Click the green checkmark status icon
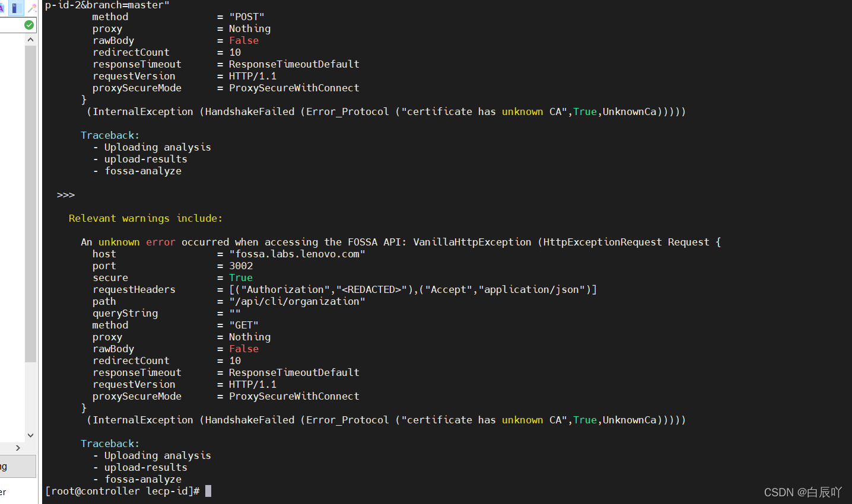Image resolution: width=852 pixels, height=504 pixels. coord(28,25)
